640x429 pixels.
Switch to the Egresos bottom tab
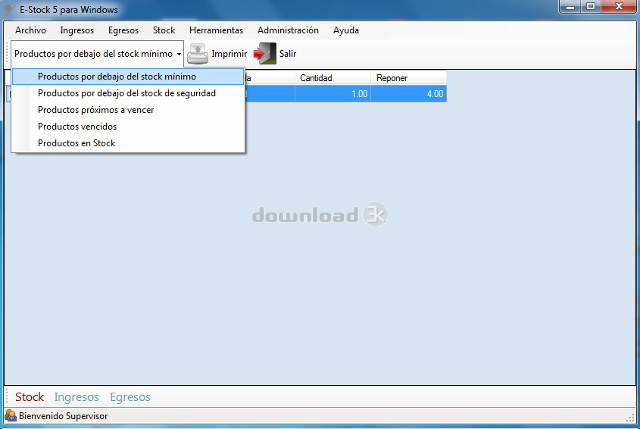click(130, 397)
